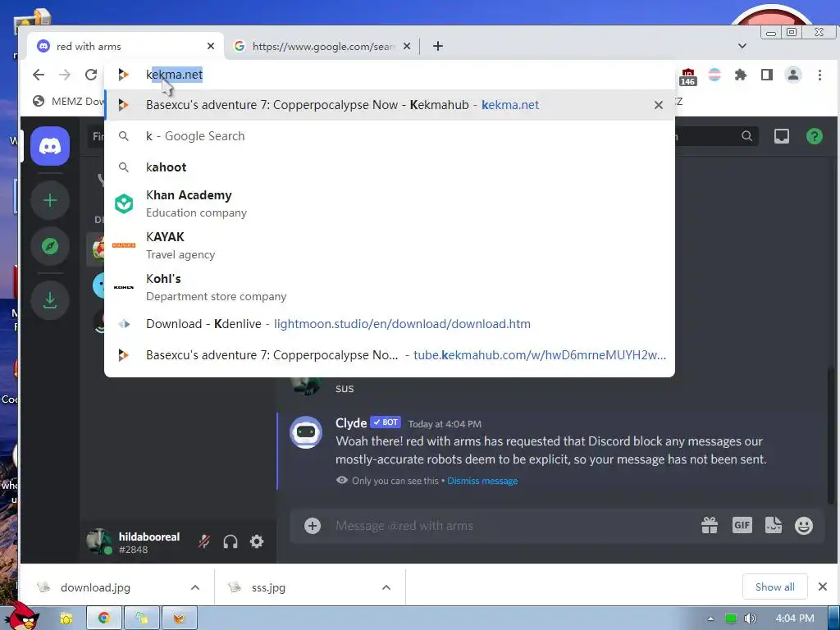Select the KAYAK travel agency suggestion

(x=390, y=245)
